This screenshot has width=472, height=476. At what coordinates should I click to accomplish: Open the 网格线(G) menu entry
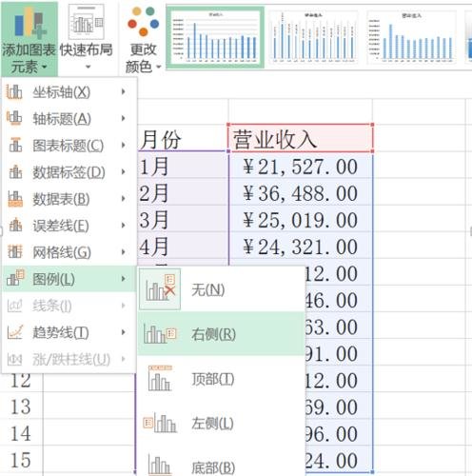coord(69,252)
